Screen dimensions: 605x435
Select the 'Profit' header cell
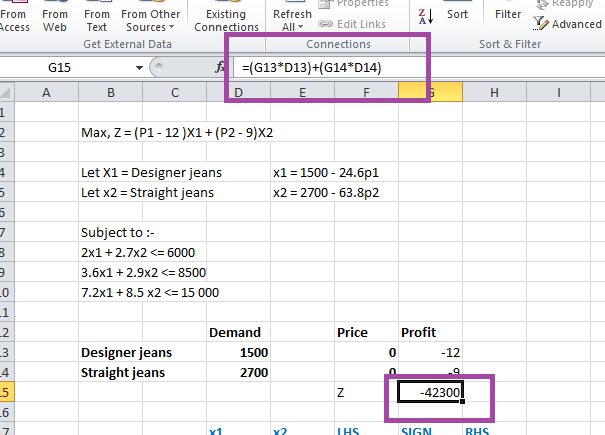point(431,332)
